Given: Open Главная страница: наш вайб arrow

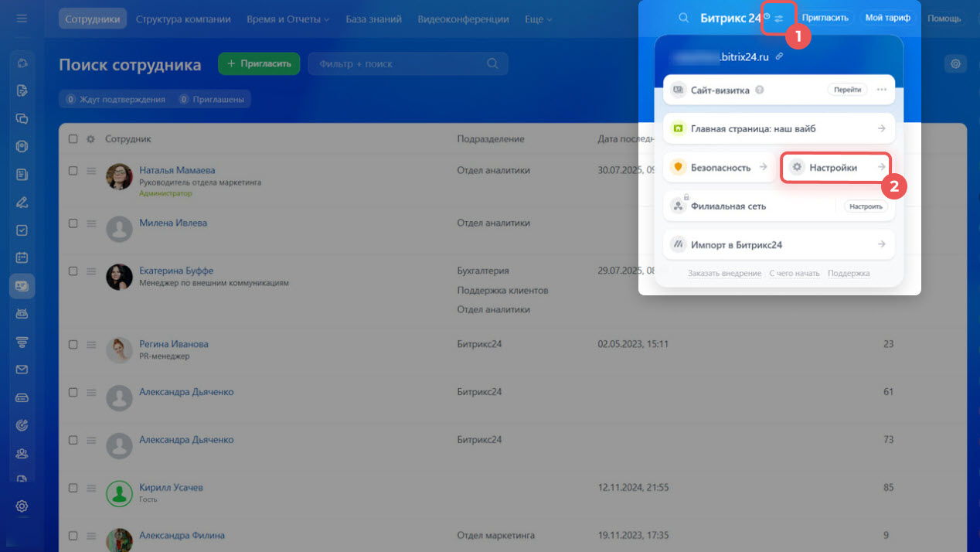Looking at the screenshot, I should coord(881,128).
